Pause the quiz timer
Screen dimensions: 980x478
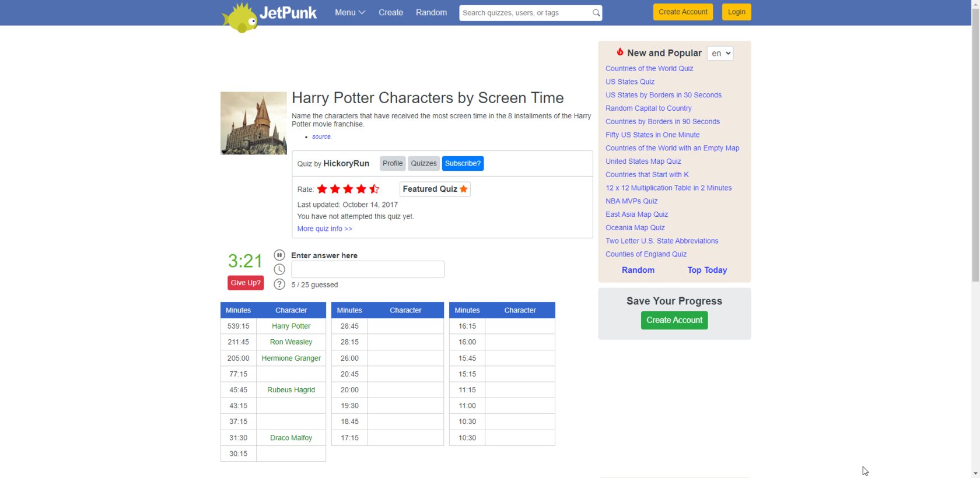tap(279, 255)
